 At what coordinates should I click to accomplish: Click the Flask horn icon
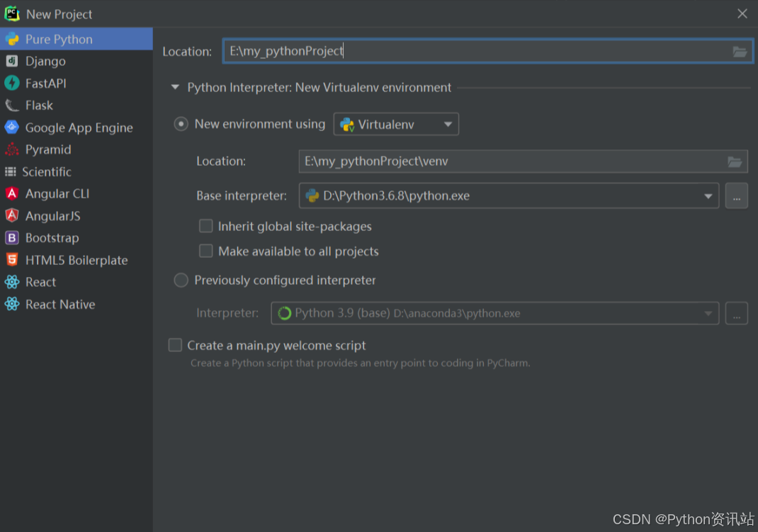click(12, 106)
